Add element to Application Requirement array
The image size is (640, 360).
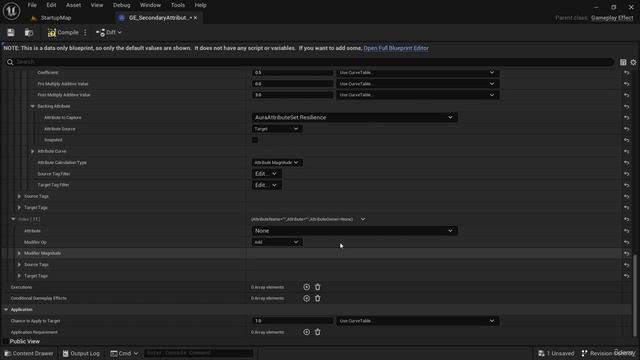click(307, 332)
